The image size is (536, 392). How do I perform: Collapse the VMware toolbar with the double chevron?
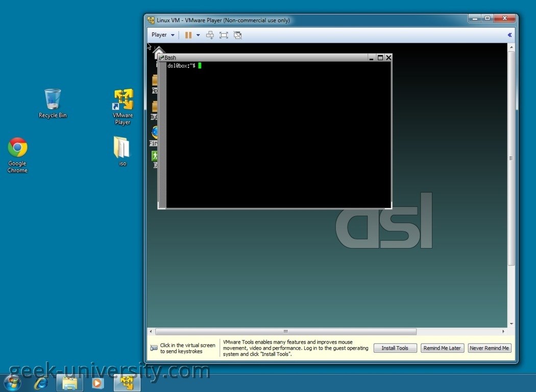pos(509,35)
